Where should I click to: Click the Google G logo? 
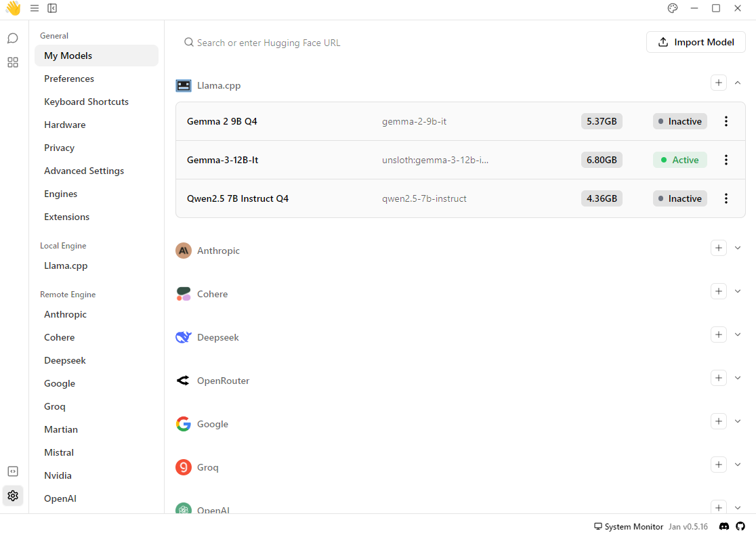[x=183, y=424]
